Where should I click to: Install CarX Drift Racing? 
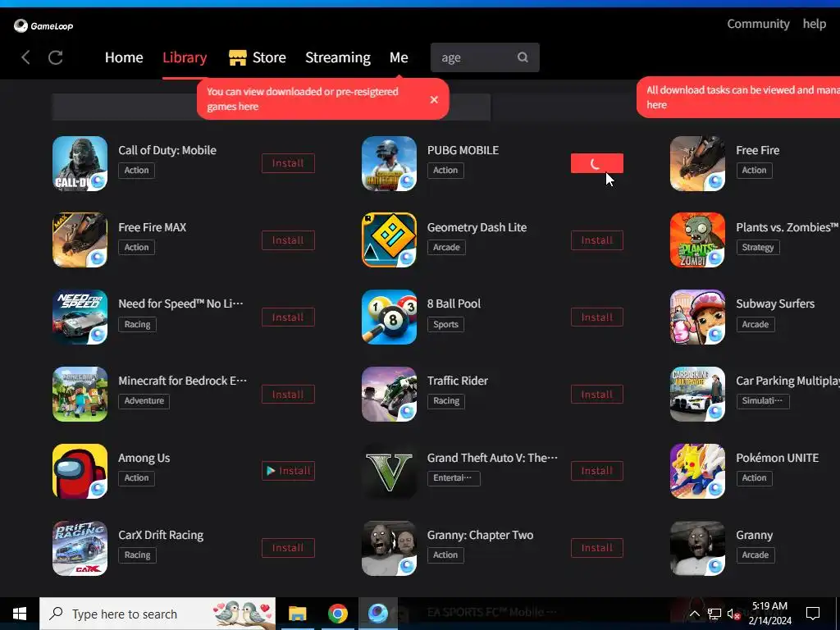click(288, 548)
